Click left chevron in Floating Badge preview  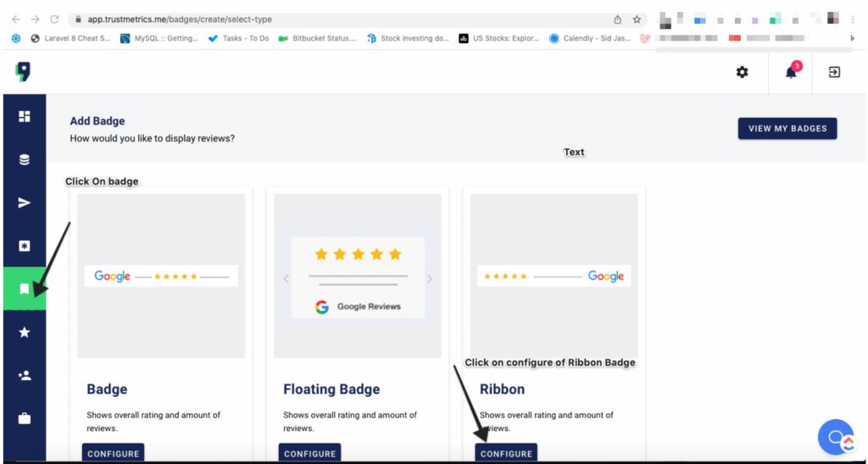click(287, 279)
